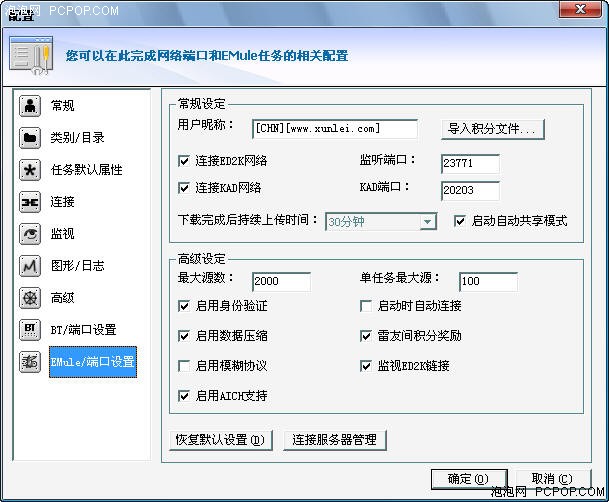Enable 启动时自动连接 checkbox
The width and height of the screenshot is (609, 502).
pos(366,306)
